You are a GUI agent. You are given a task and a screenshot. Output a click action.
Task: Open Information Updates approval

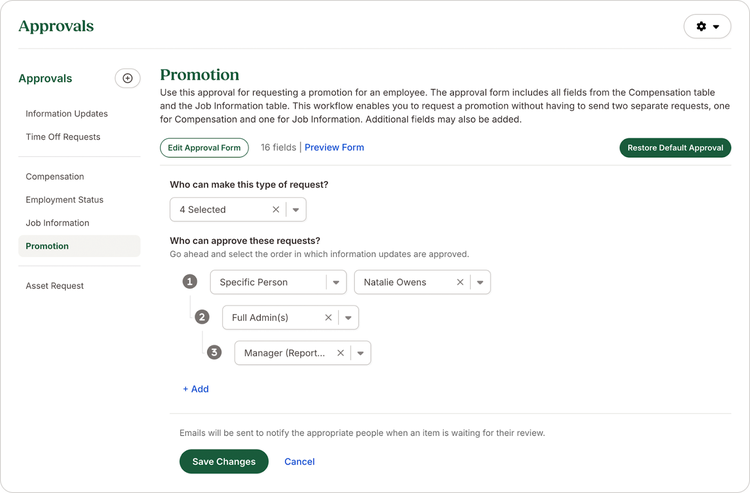[66, 114]
